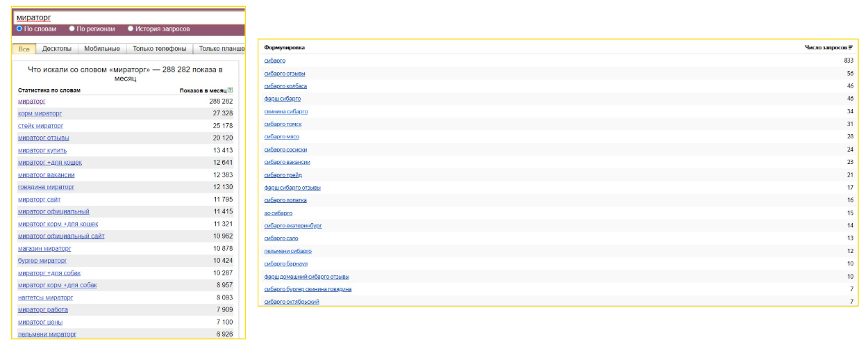This screenshot has width=868, height=342.
Task: Open the «мираторг купить» keyword link
Action: pyautogui.click(x=42, y=150)
